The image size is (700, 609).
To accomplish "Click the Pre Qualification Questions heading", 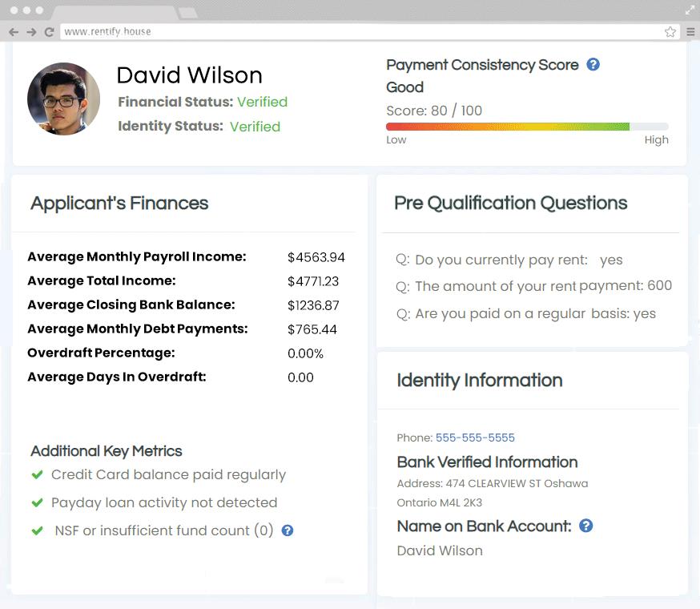I will 510,204.
